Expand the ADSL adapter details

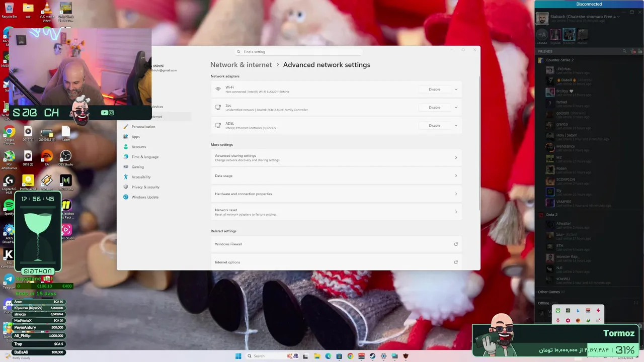click(456, 126)
